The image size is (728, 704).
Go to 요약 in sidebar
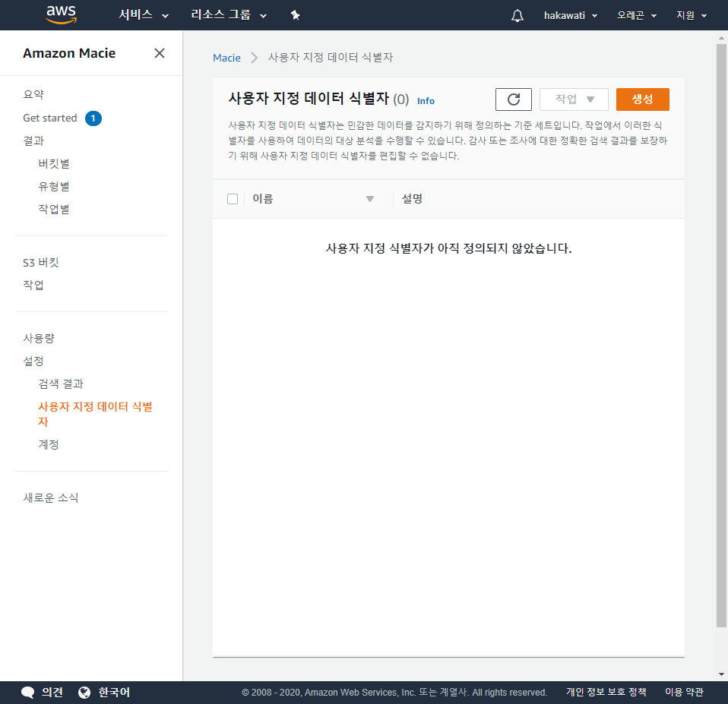coord(33,95)
